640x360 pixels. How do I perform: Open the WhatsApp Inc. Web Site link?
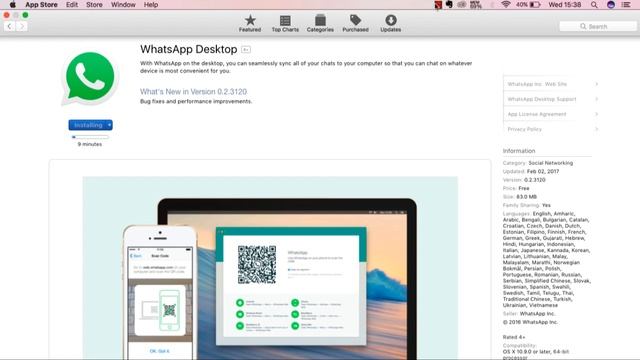coord(537,84)
